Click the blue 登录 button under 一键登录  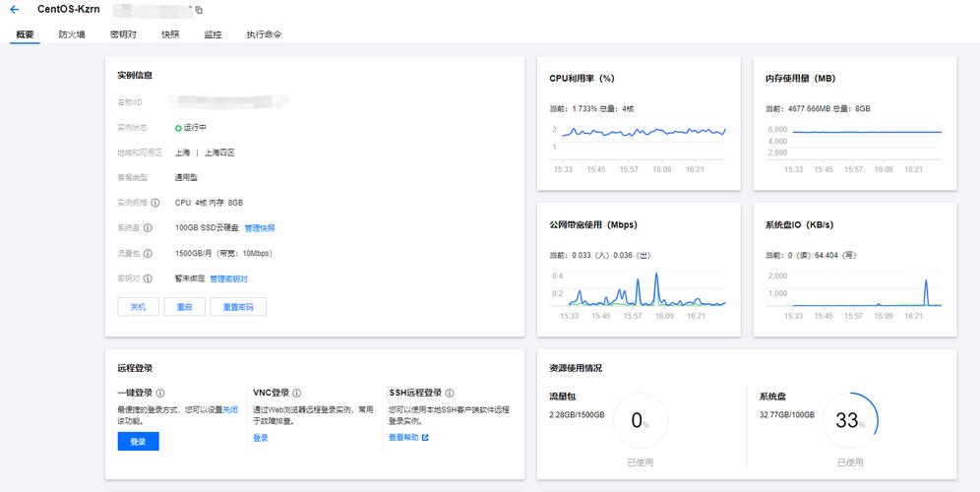[x=138, y=442]
